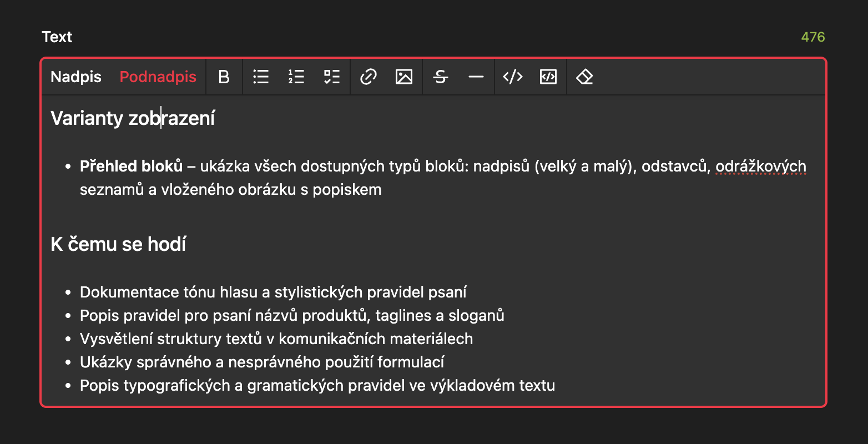
Task: Insert a code block
Action: (x=548, y=77)
